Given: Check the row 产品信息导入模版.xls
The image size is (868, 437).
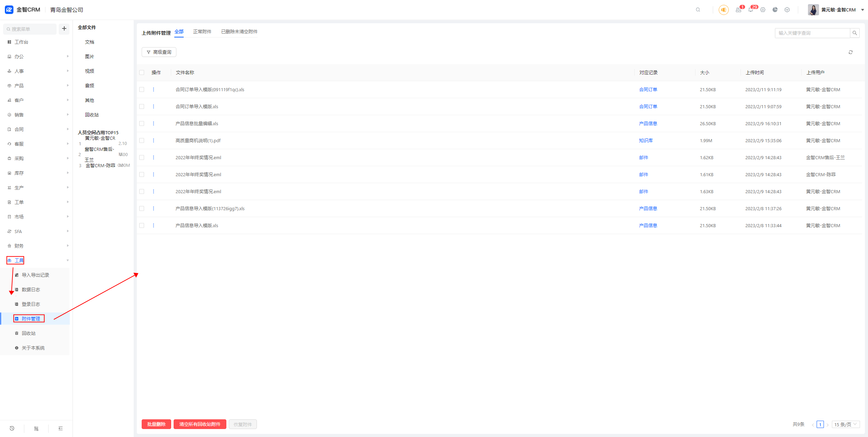Looking at the screenshot, I should 142,225.
